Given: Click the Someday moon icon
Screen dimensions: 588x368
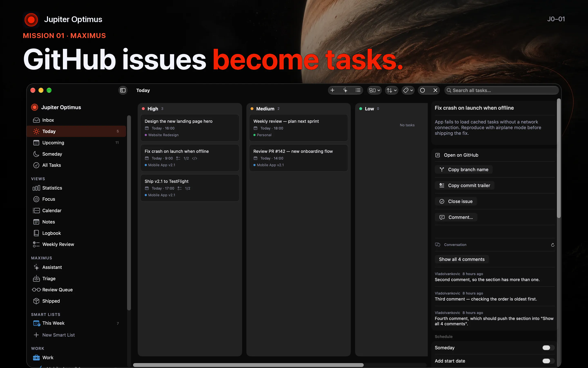Looking at the screenshot, I should click(x=36, y=154).
